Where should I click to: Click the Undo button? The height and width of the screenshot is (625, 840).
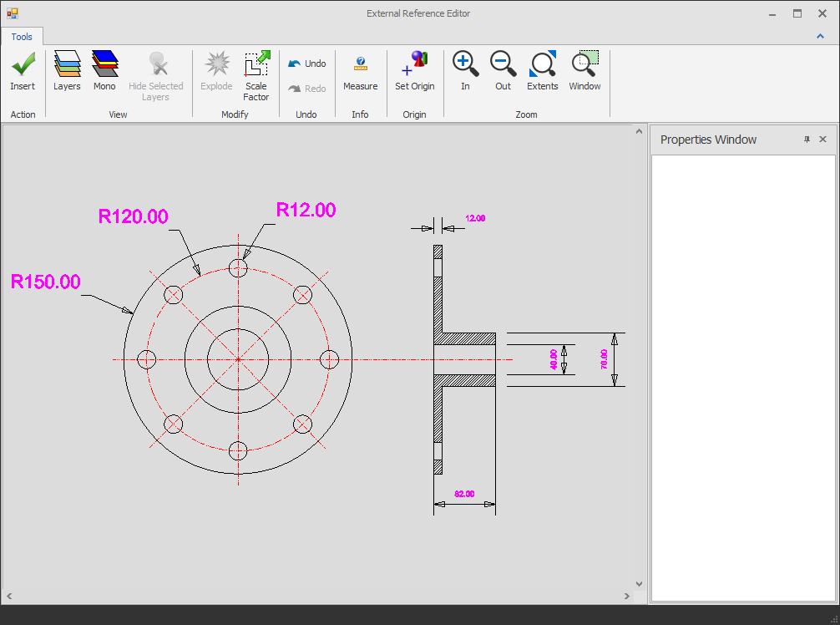click(x=306, y=63)
